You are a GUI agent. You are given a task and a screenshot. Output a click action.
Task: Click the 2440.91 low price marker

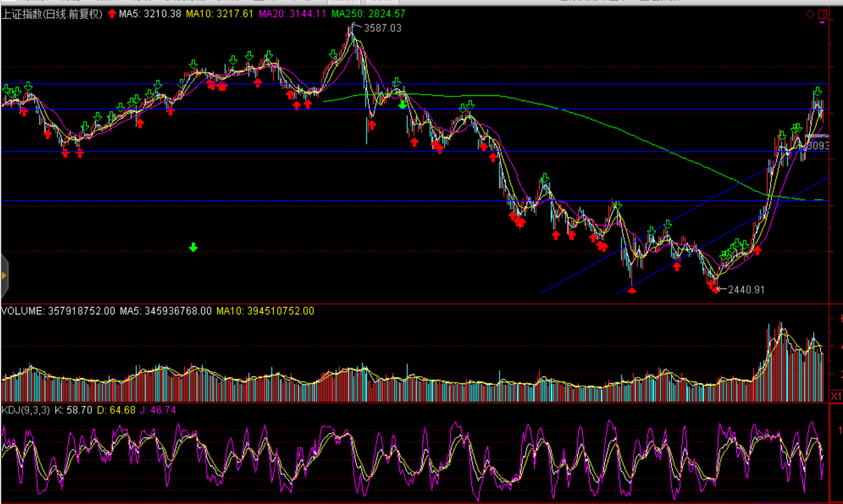coord(746,290)
